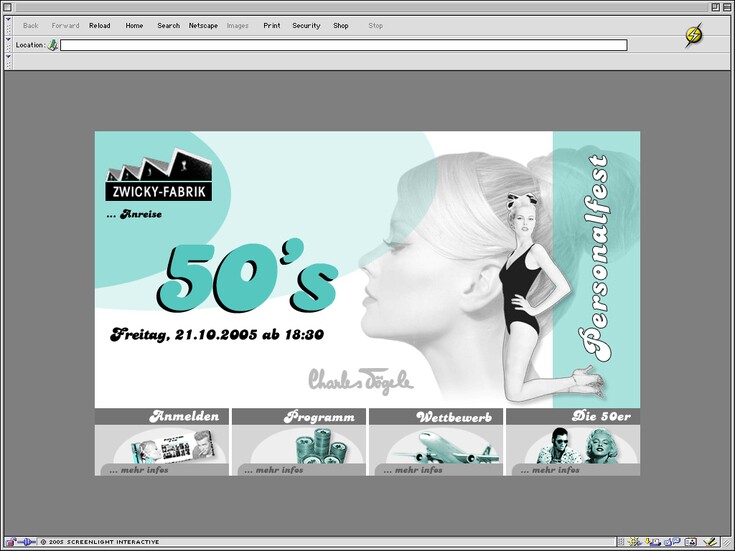Click the security lock icon in status bar
This screenshot has width=735, height=551.
tap(10, 542)
